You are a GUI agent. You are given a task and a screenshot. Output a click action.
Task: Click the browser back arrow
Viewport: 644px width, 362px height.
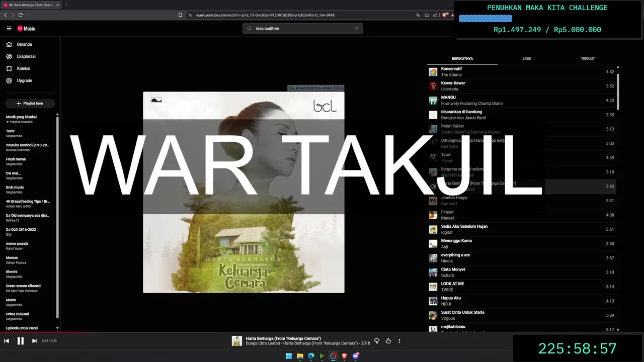6,15
